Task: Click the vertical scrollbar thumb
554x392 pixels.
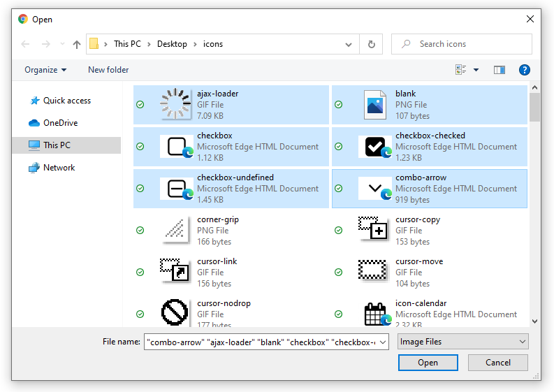Action: coord(534,107)
